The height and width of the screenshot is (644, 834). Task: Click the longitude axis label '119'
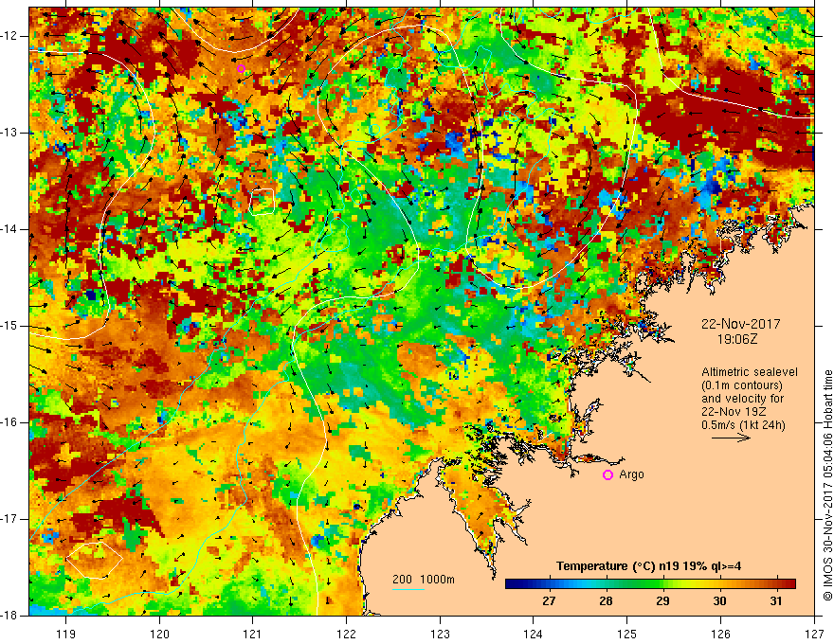point(66,634)
